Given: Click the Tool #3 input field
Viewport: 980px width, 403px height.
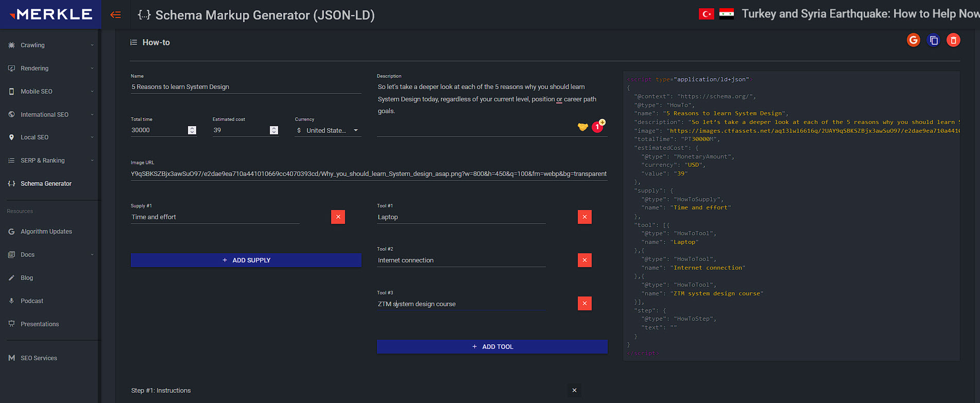Looking at the screenshot, I should click(x=461, y=304).
